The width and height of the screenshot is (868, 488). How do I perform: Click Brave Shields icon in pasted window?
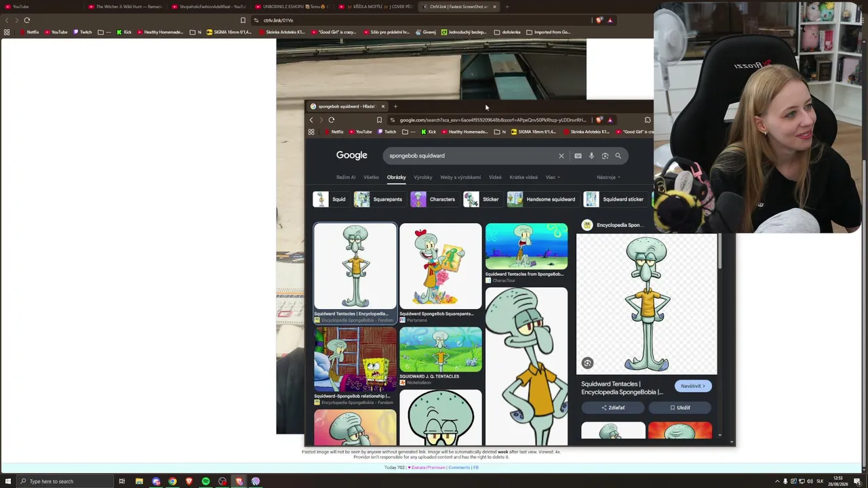(x=599, y=120)
